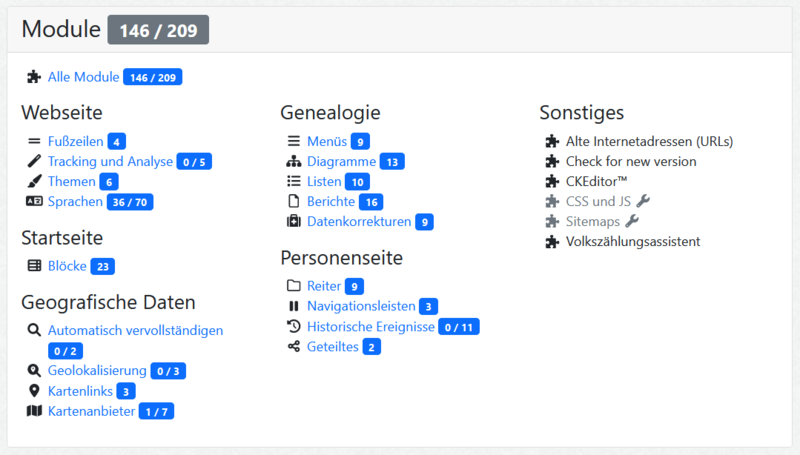This screenshot has height=455, width=800.
Task: Click the map pin icon before Kartenlinks
Action: pos(34,391)
